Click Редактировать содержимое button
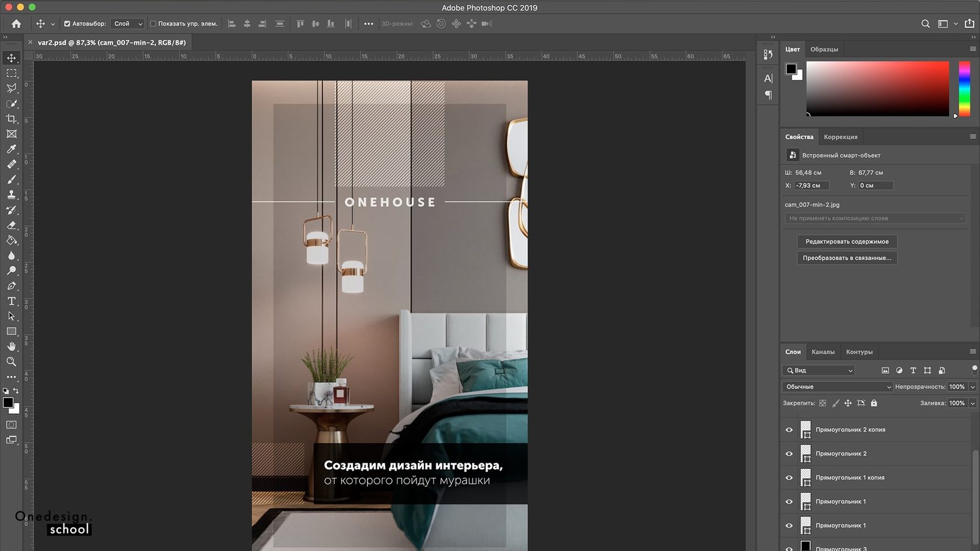Screen dimensions: 980x551 pyautogui.click(x=846, y=241)
